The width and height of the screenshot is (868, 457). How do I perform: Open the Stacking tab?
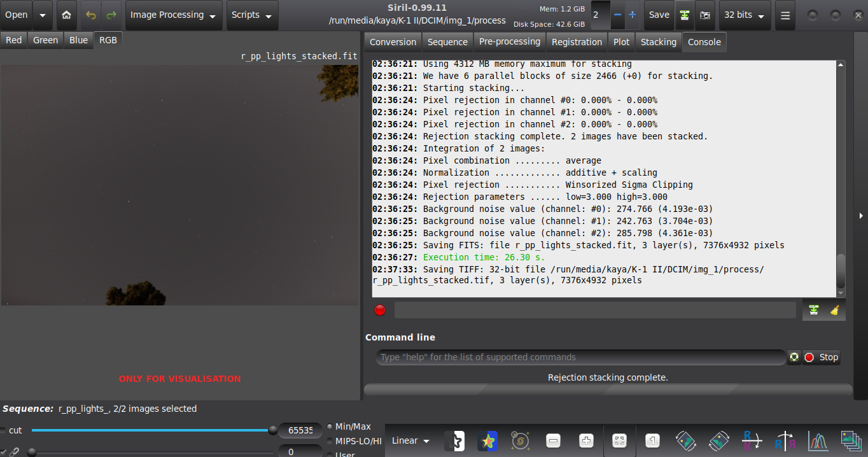click(658, 42)
